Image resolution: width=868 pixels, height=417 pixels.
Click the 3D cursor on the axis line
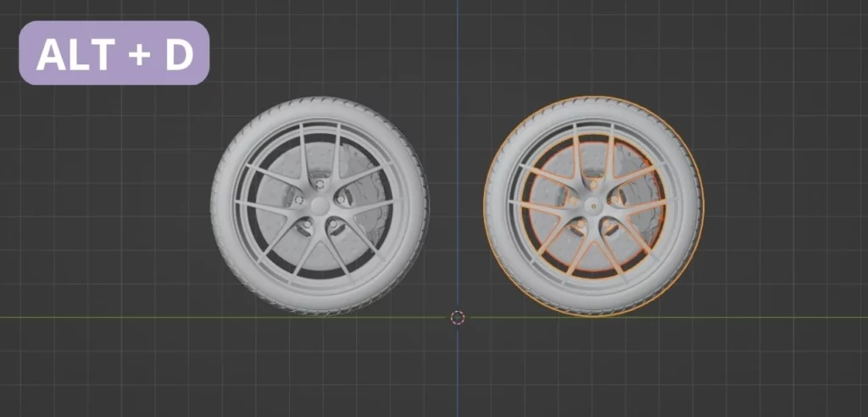[x=457, y=317]
